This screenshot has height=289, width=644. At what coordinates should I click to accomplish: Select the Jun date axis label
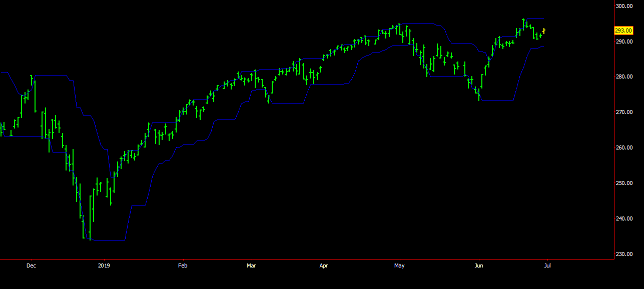tap(479, 266)
